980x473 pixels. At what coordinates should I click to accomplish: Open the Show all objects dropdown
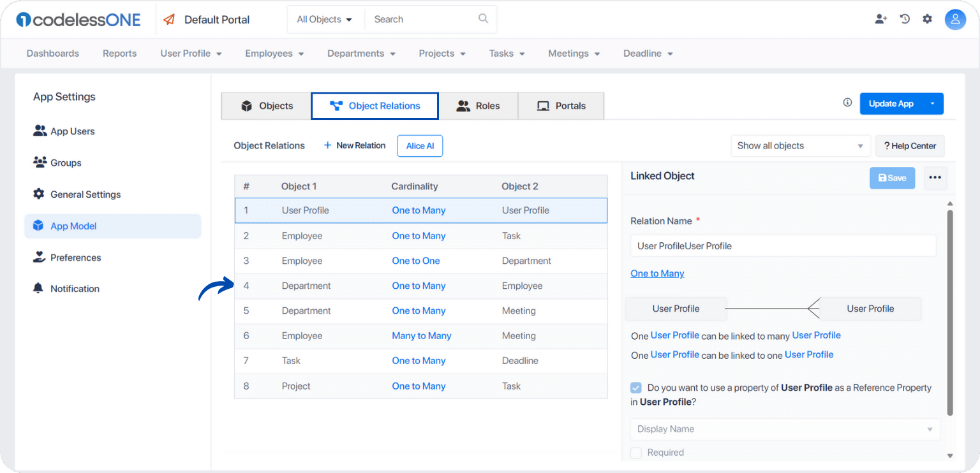tap(800, 146)
